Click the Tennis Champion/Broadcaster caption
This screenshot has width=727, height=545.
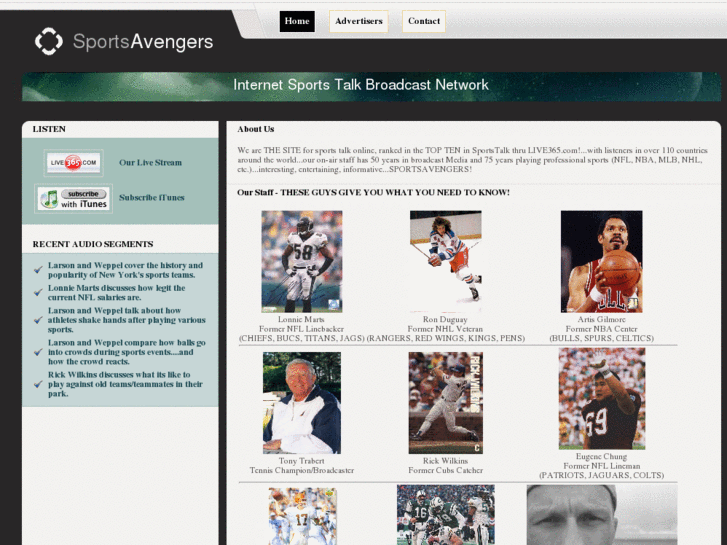pyautogui.click(x=302, y=470)
